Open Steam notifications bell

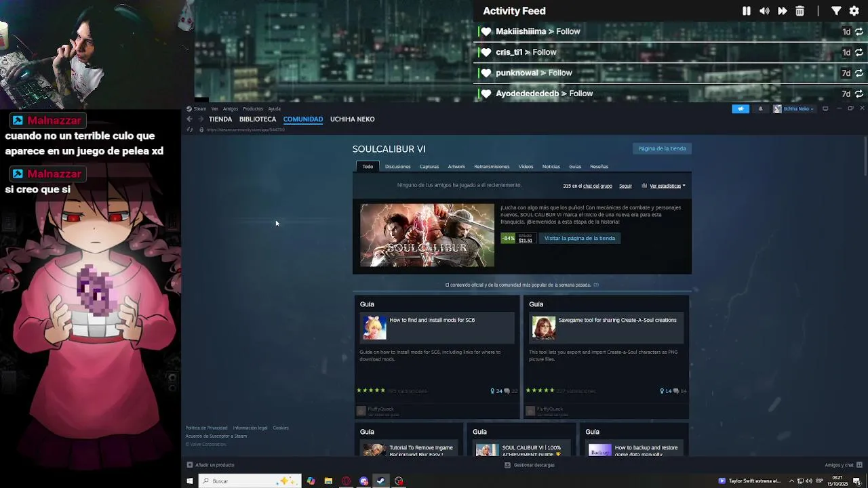point(760,108)
